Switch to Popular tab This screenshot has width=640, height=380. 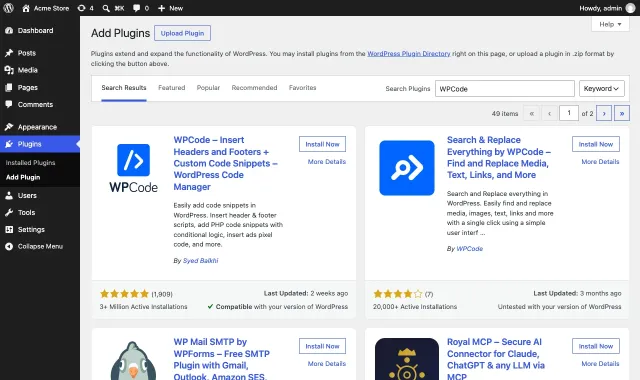coord(208,88)
